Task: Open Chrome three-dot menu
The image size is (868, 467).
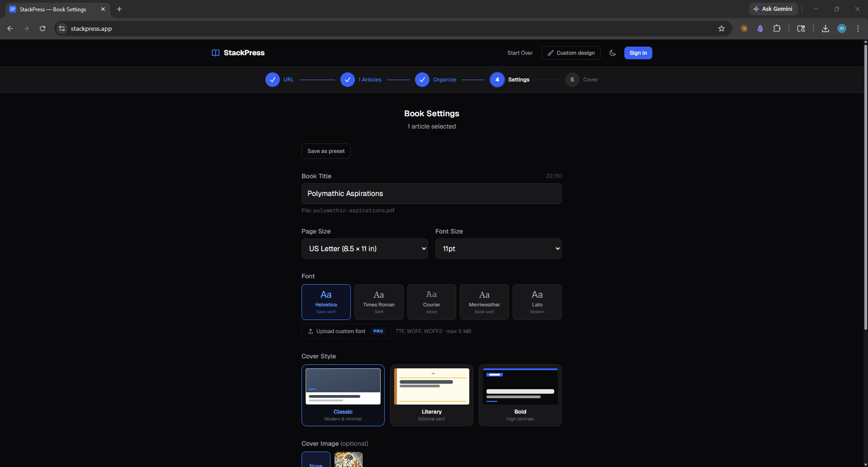Action: click(858, 29)
